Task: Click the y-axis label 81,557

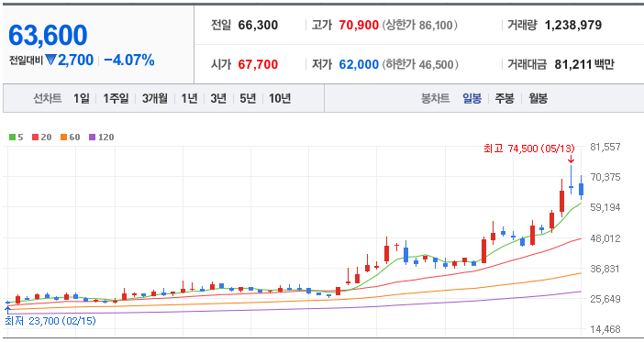Action: pos(605,147)
